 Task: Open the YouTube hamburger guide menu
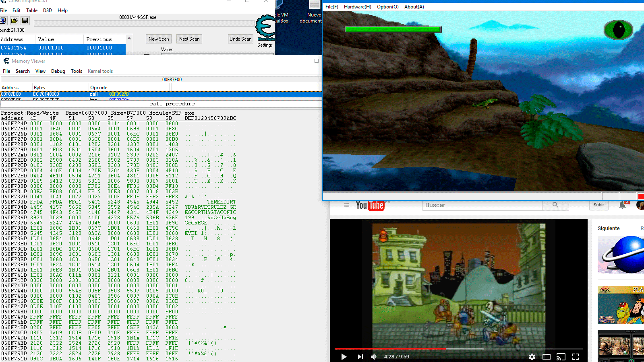pos(346,205)
